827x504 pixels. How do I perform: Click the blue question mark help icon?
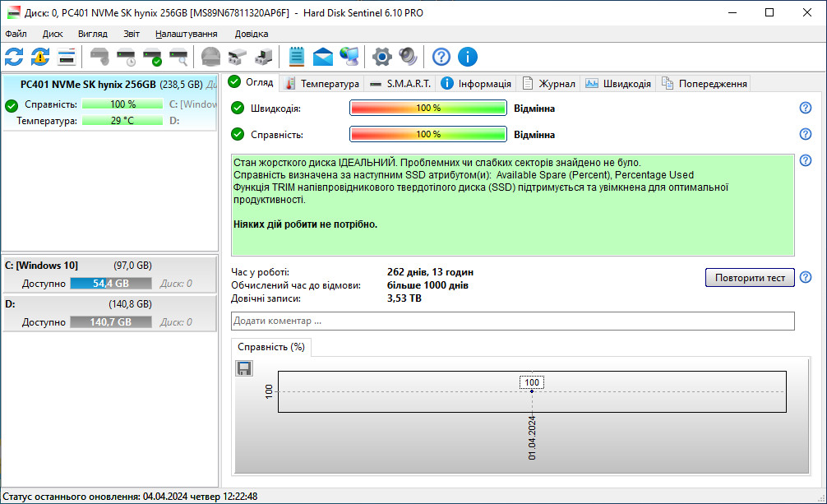tap(441, 57)
